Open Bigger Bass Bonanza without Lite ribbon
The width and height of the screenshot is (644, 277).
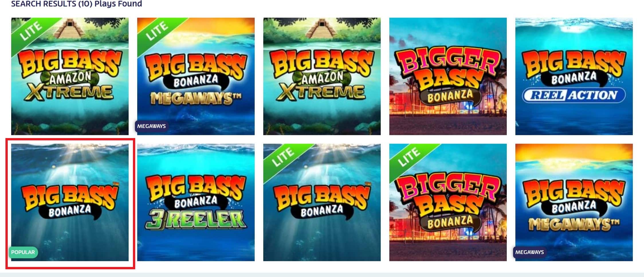[448, 76]
